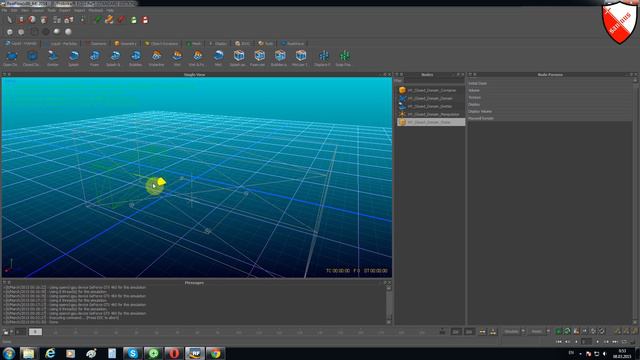Expand the Texture parameters section
640x360 pixels.
(x=550, y=97)
